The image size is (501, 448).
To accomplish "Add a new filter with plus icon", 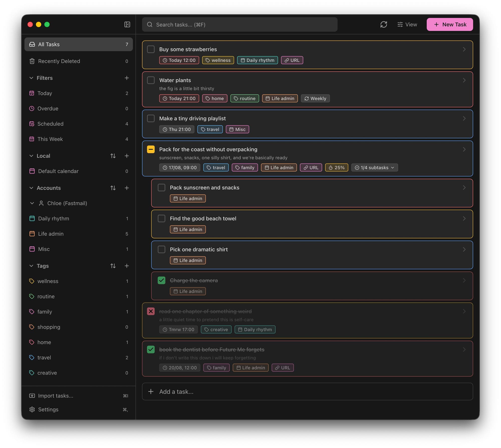I will click(x=127, y=78).
